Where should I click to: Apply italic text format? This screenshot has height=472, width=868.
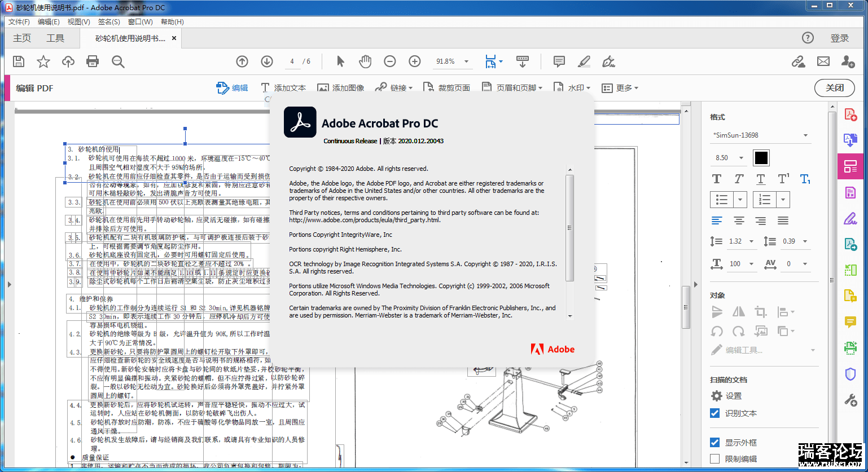tap(739, 179)
